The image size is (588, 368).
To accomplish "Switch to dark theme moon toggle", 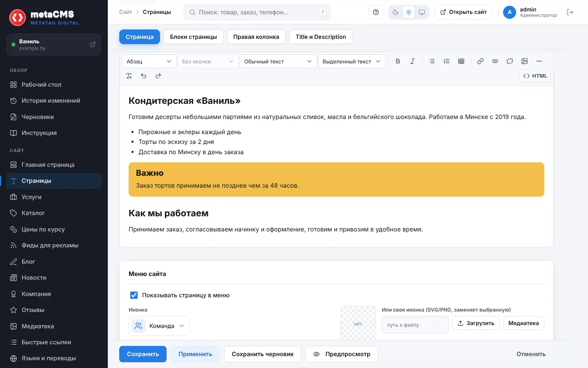I will (395, 12).
